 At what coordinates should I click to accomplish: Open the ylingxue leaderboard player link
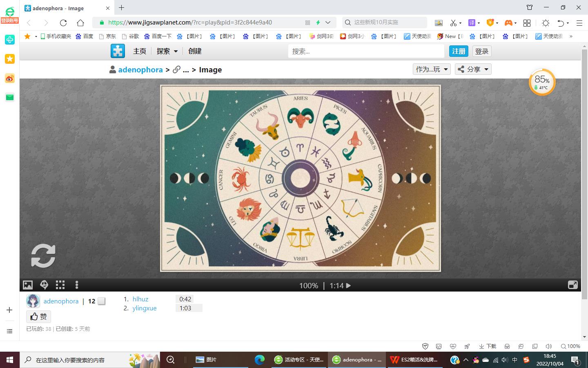[145, 308]
